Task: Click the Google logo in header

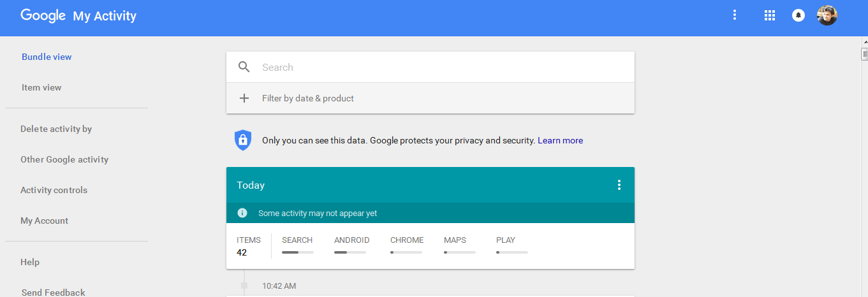Action: pyautogui.click(x=43, y=16)
